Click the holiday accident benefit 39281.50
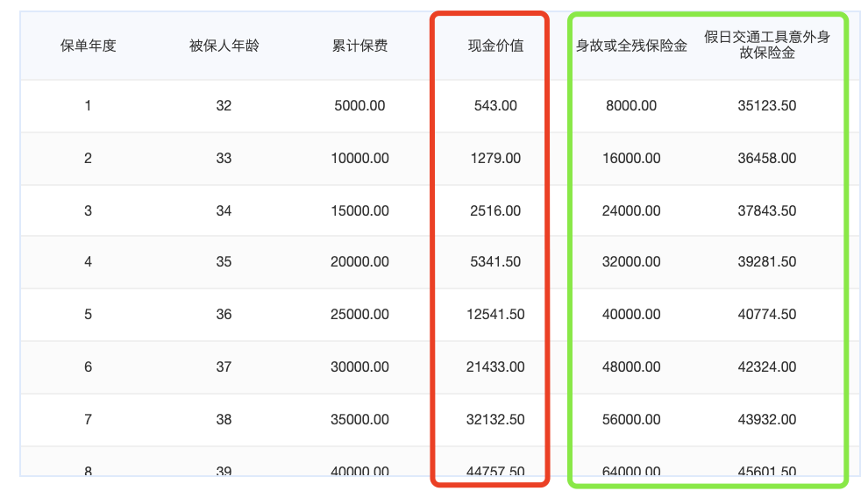 767,262
